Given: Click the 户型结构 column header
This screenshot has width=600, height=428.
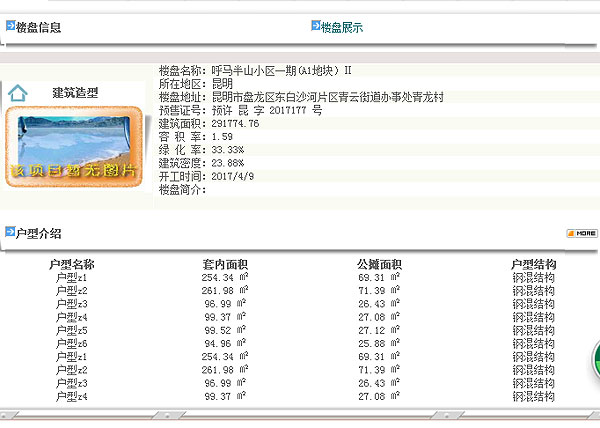Looking at the screenshot, I should click(533, 264).
